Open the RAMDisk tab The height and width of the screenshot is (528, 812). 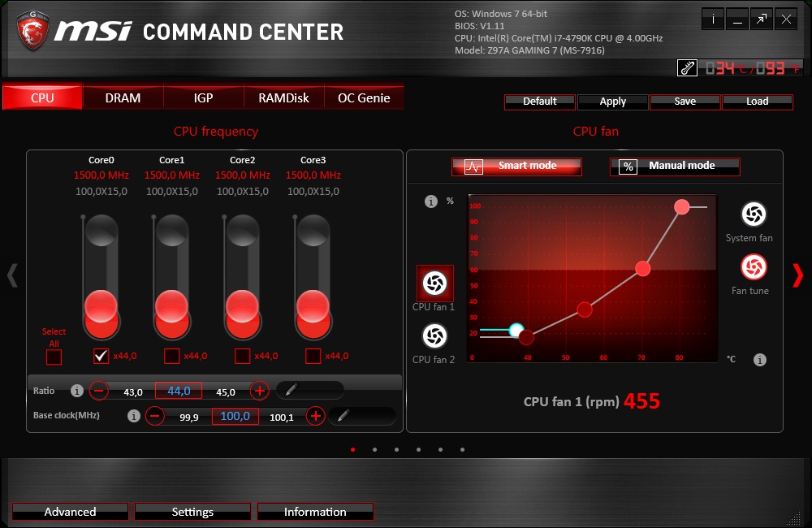tap(283, 97)
